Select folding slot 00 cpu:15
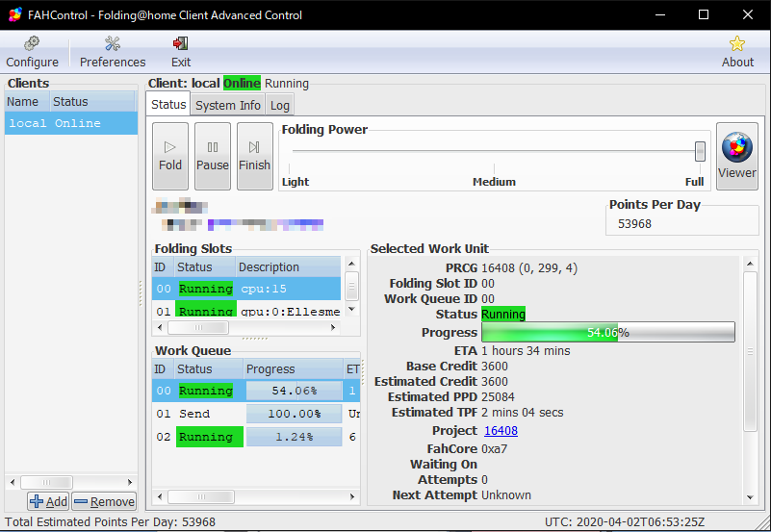The height and width of the screenshot is (532, 771). coord(246,289)
